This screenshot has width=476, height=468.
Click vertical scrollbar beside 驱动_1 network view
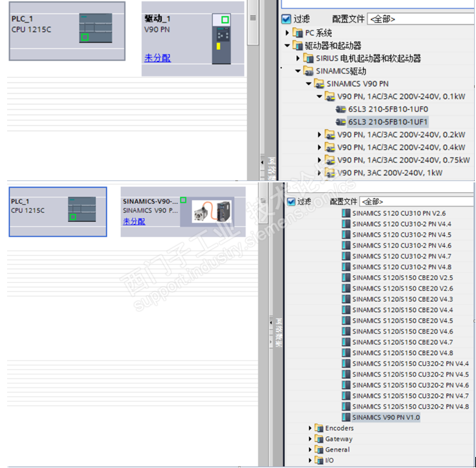point(253,23)
